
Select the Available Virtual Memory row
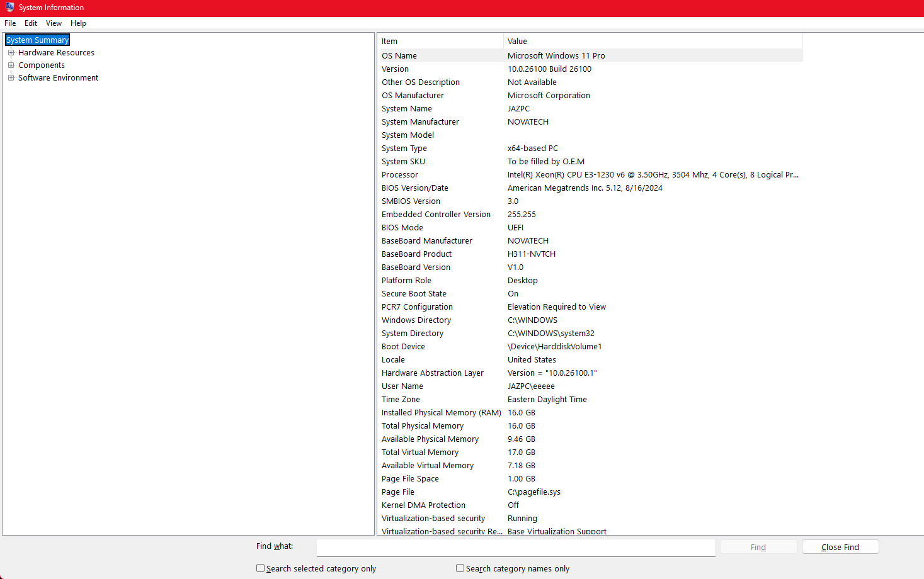(x=591, y=465)
